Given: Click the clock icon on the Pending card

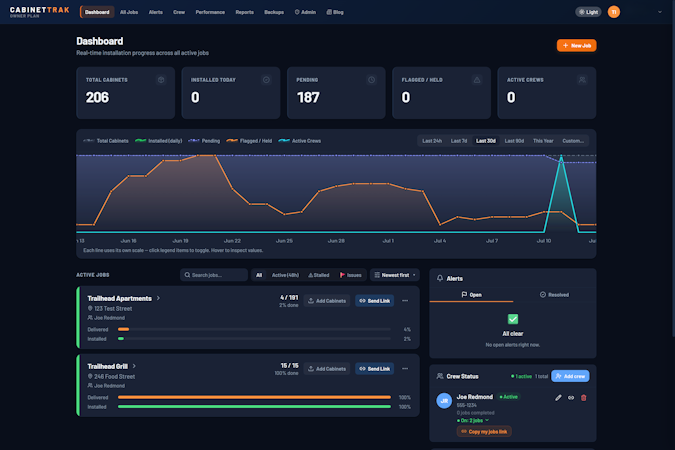Looking at the screenshot, I should coord(371,80).
